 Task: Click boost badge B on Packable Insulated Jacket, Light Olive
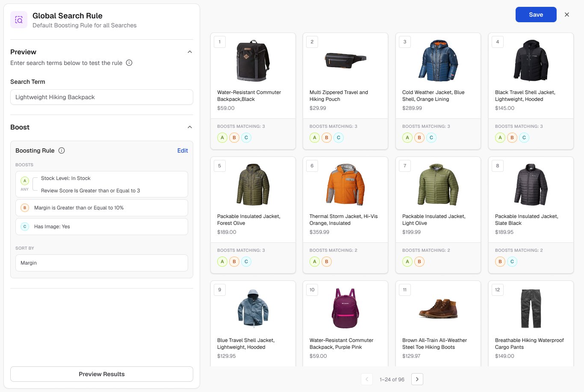419,262
